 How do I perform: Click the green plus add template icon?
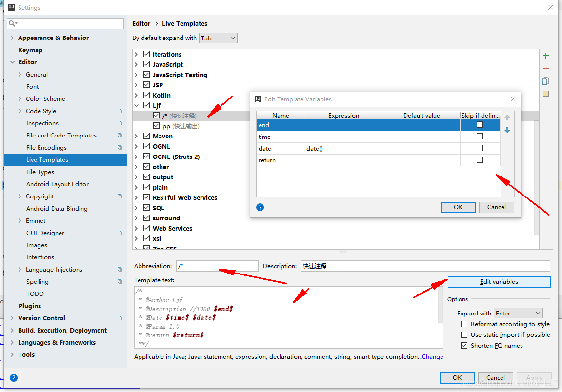[545, 56]
